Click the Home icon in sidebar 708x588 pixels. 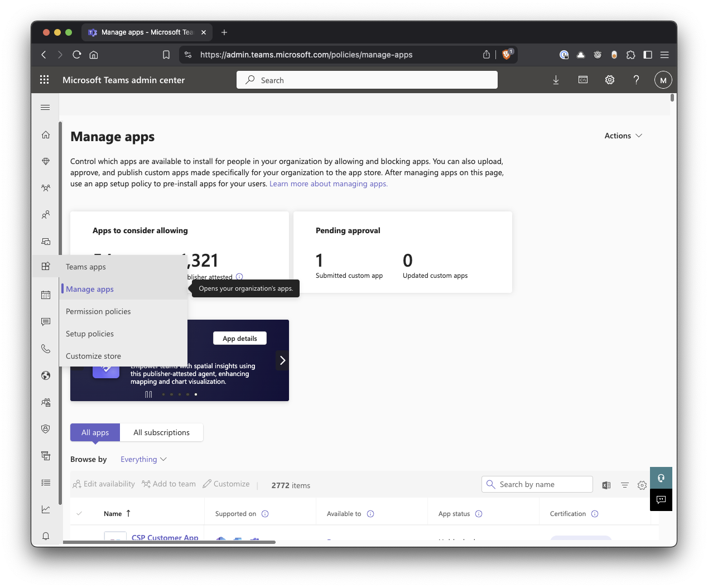[x=46, y=134]
